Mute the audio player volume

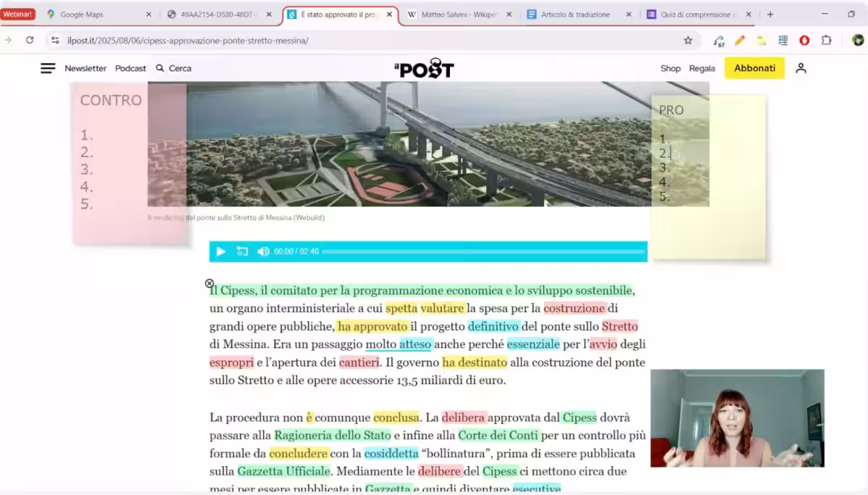click(x=263, y=252)
